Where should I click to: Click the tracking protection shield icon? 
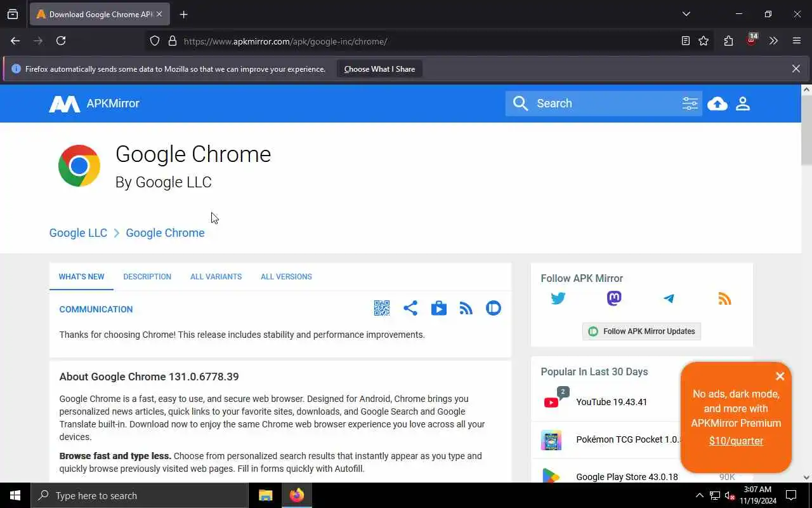coord(155,41)
